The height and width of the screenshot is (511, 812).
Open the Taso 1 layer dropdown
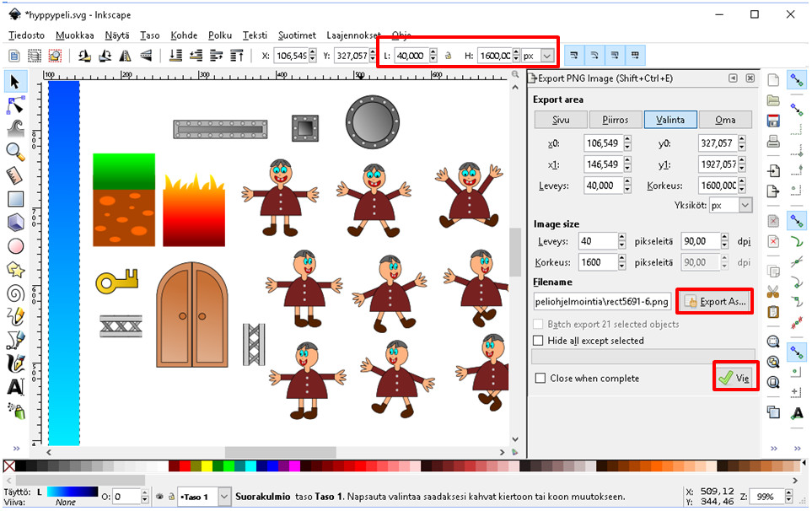coord(223,497)
